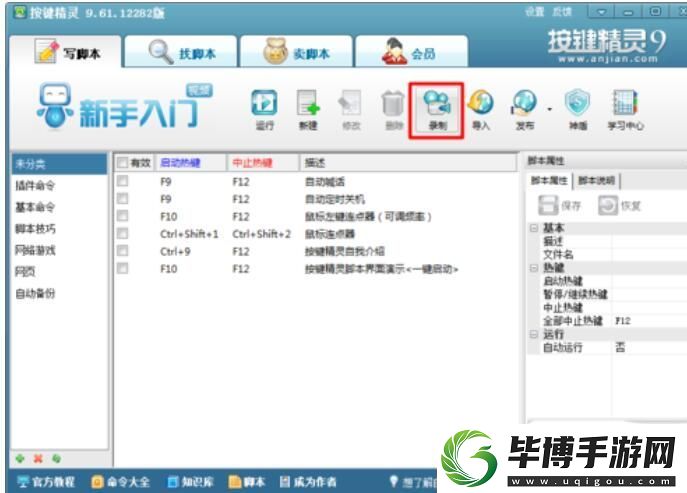The width and height of the screenshot is (687, 493).
Task: Click the 暂停/继续热键 property row
Action: 611,294
